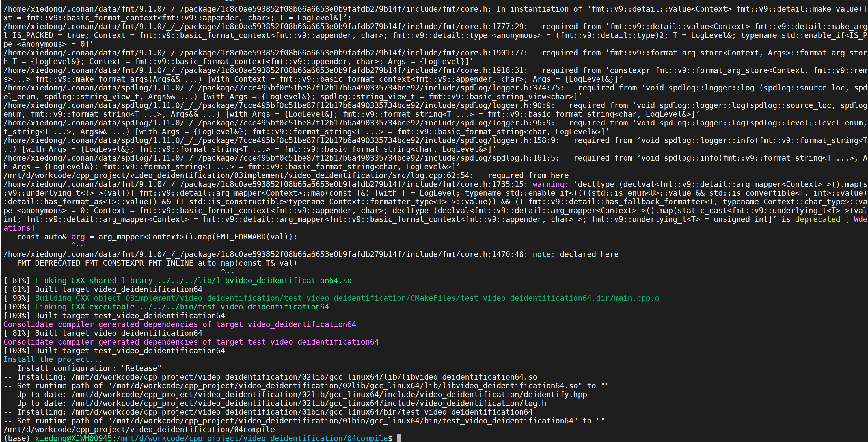Click the 'const auto& arg = arg_mapper' code line
The image size is (868, 442).
157,237
